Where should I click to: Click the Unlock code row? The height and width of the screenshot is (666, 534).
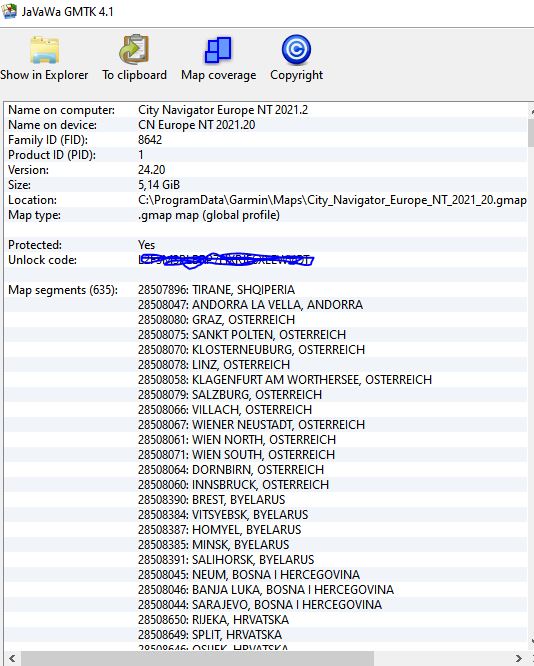[x=266, y=260]
